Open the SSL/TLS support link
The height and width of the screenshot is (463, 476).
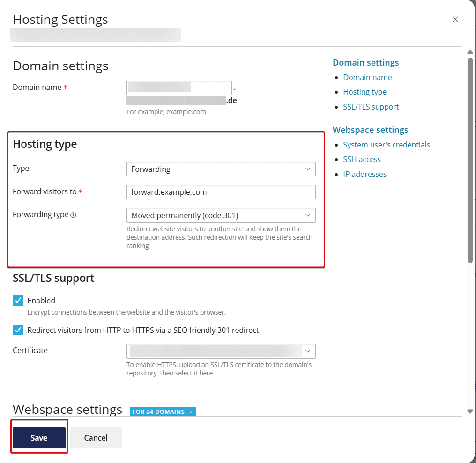click(371, 107)
